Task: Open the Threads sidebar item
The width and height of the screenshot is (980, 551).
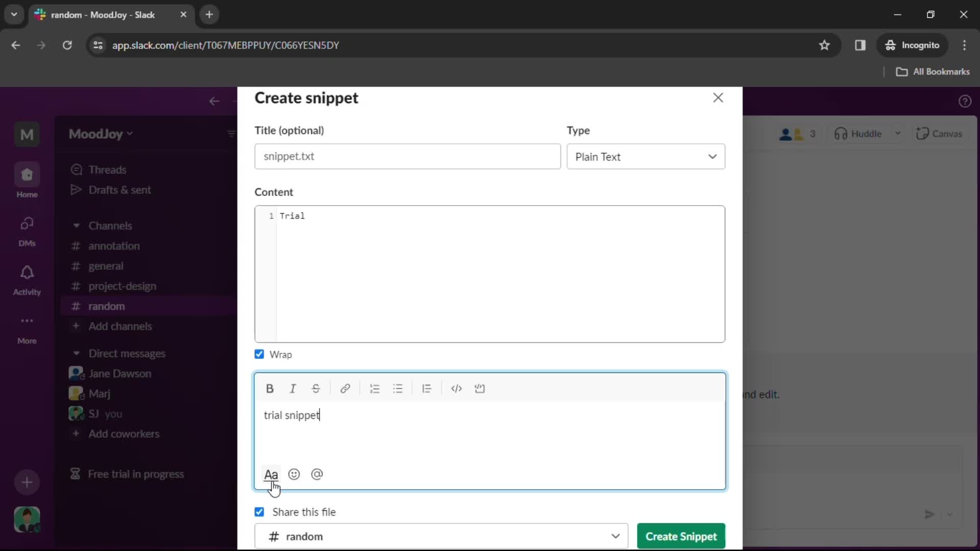Action: [107, 169]
